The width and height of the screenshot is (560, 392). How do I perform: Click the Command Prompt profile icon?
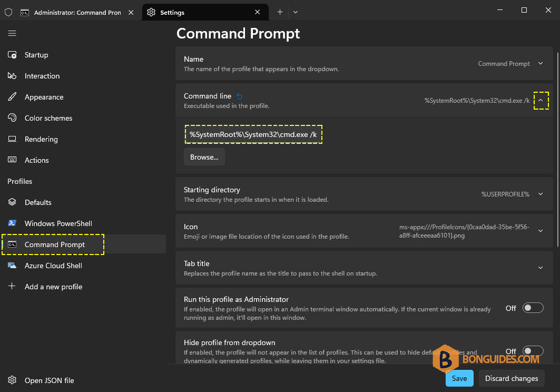[x=12, y=244]
